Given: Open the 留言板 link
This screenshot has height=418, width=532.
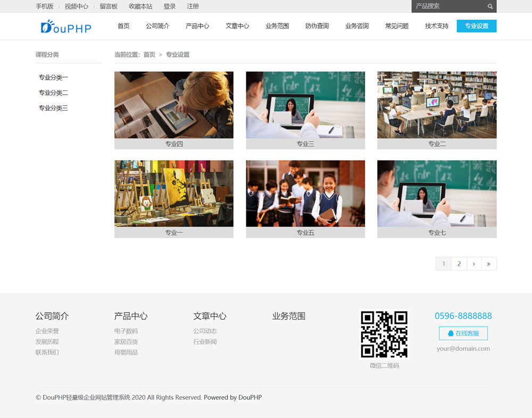Looking at the screenshot, I should coord(109,6).
